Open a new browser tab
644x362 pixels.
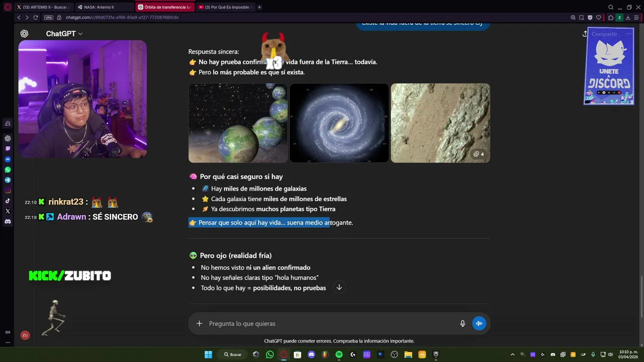tap(259, 7)
